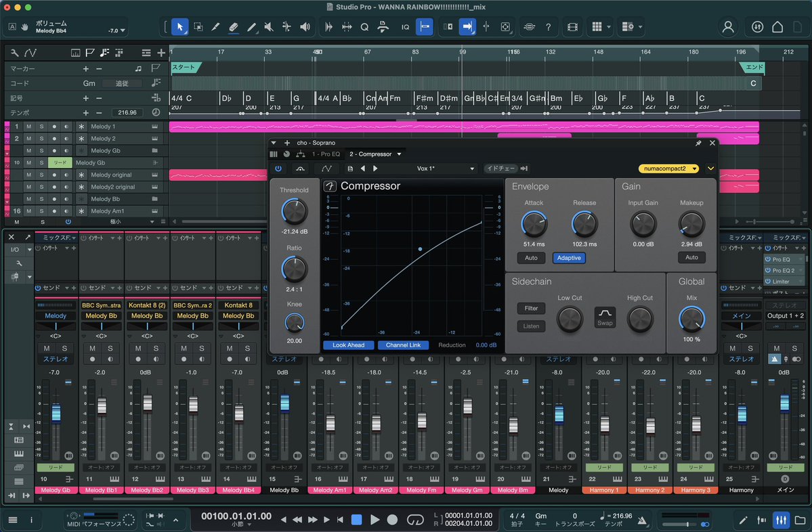
Task: Click the Mix knob under Global
Action: tap(691, 319)
